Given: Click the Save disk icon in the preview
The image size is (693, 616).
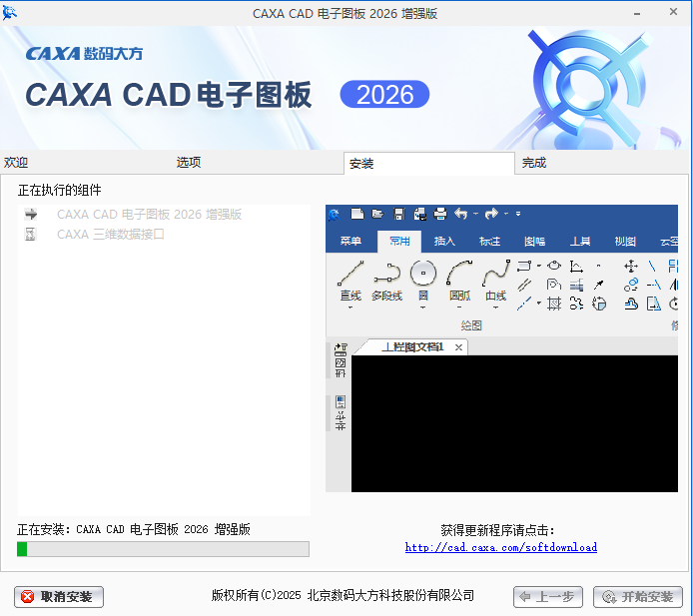Looking at the screenshot, I should coord(399,214).
